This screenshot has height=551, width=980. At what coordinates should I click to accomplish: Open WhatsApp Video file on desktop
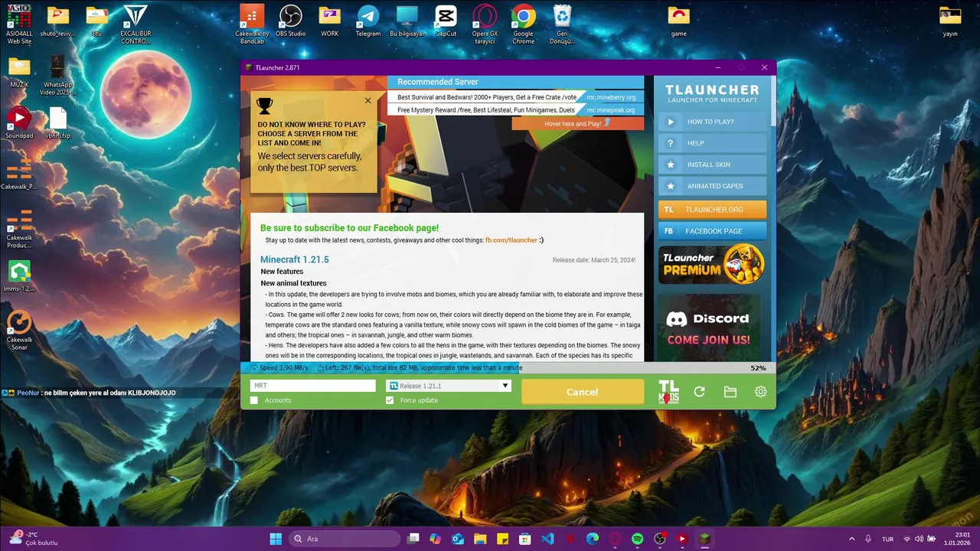point(57,75)
